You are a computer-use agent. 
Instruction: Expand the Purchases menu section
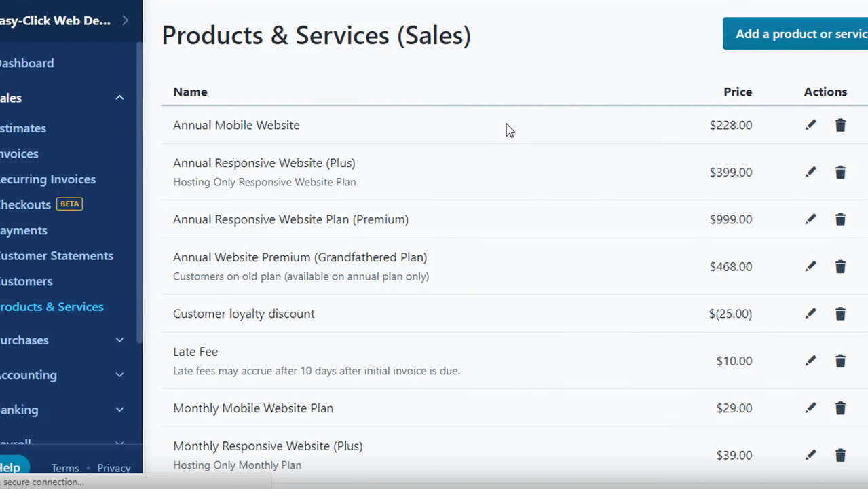coord(119,340)
